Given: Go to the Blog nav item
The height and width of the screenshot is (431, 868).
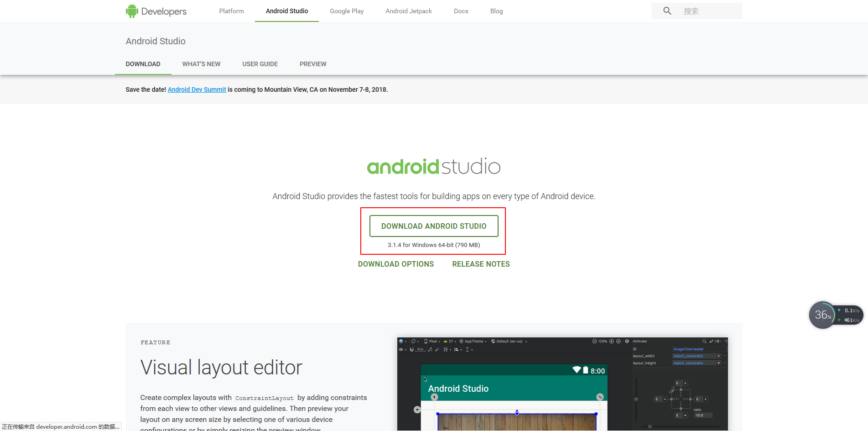Looking at the screenshot, I should coord(496,11).
